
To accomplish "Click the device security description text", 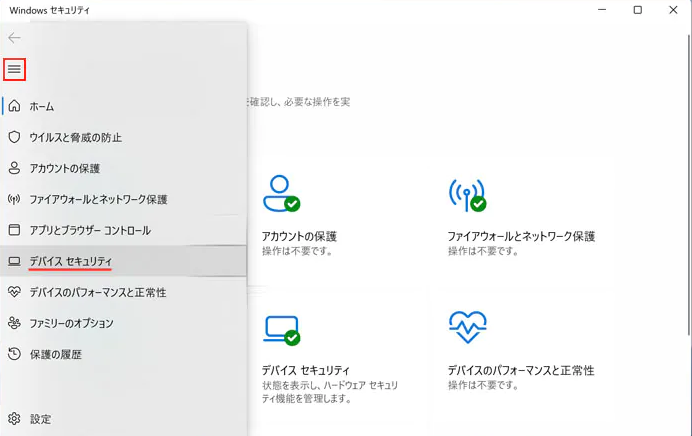I will pyautogui.click(x=330, y=392).
